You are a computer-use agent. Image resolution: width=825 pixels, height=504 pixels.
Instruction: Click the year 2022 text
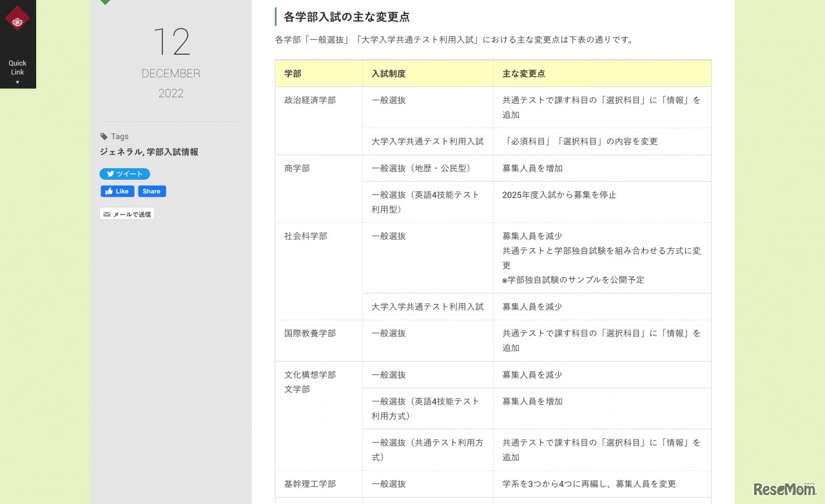tap(171, 93)
